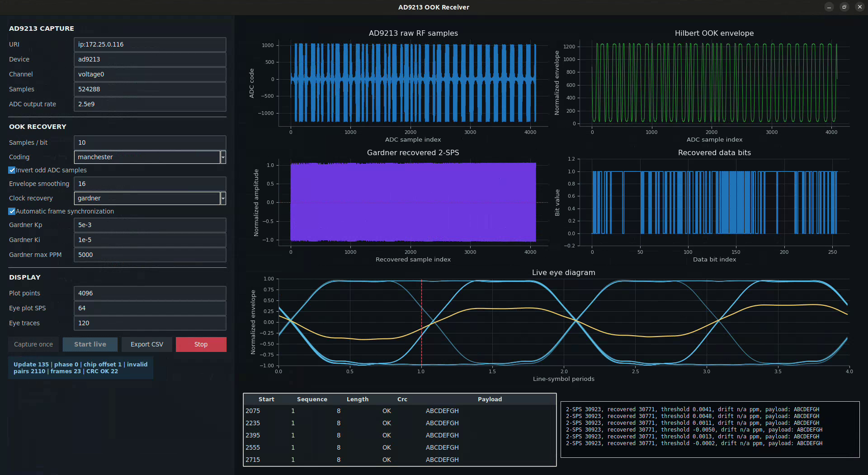
Task: Click the Device field showing ad9213
Action: (x=150, y=59)
